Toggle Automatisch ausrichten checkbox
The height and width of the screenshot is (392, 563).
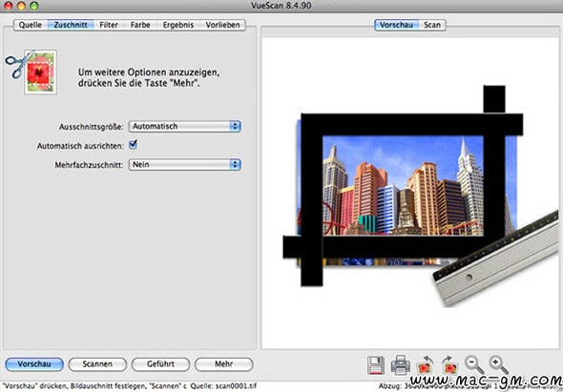[x=134, y=145]
